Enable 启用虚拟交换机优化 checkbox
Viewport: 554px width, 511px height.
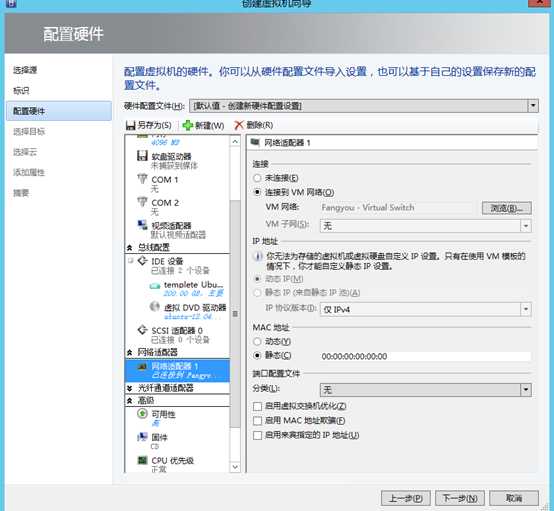[258, 406]
